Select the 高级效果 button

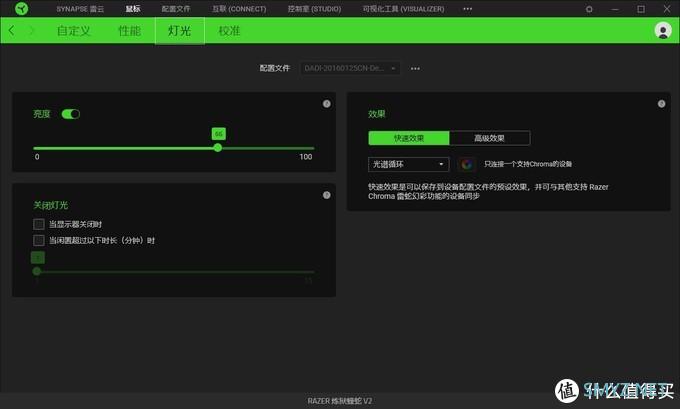pyautogui.click(x=489, y=138)
